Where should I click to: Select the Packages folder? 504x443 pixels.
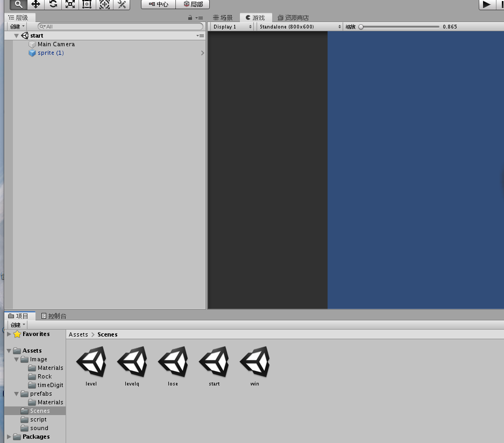coord(36,437)
